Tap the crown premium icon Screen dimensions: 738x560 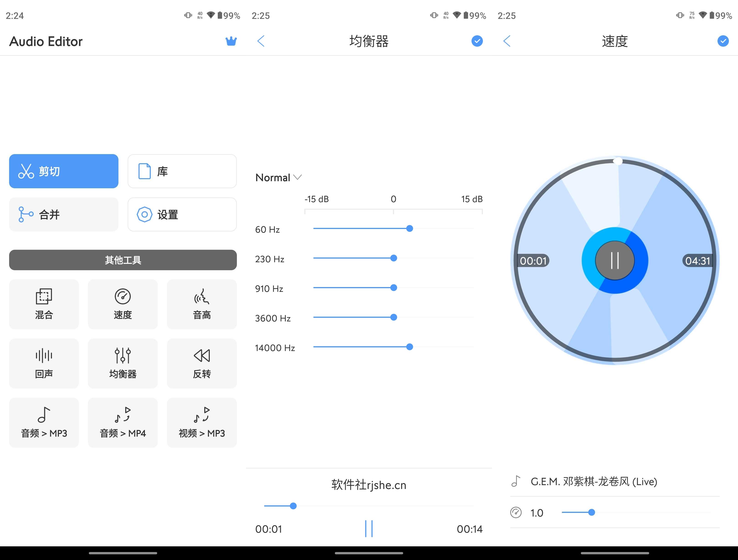coord(232,41)
